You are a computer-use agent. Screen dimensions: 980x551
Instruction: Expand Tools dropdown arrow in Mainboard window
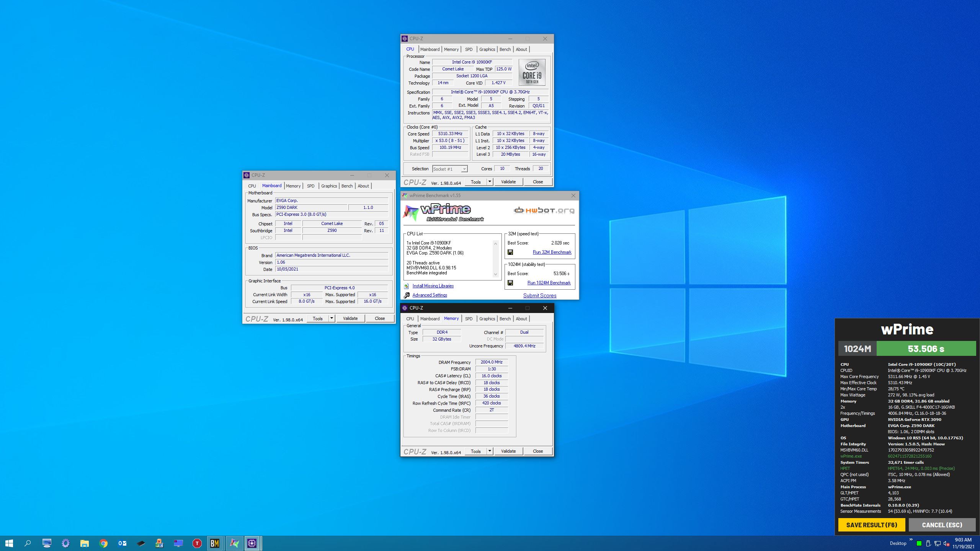click(x=332, y=318)
